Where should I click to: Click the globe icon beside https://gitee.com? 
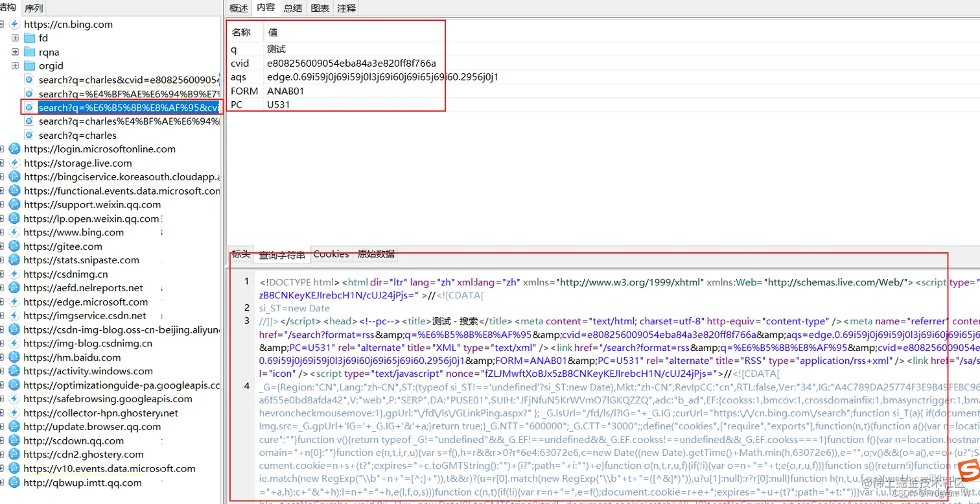(14, 246)
